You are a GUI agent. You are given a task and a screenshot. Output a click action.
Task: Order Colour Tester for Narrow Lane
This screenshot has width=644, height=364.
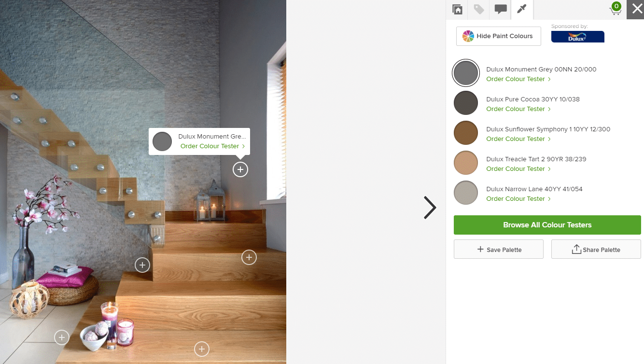(x=518, y=199)
